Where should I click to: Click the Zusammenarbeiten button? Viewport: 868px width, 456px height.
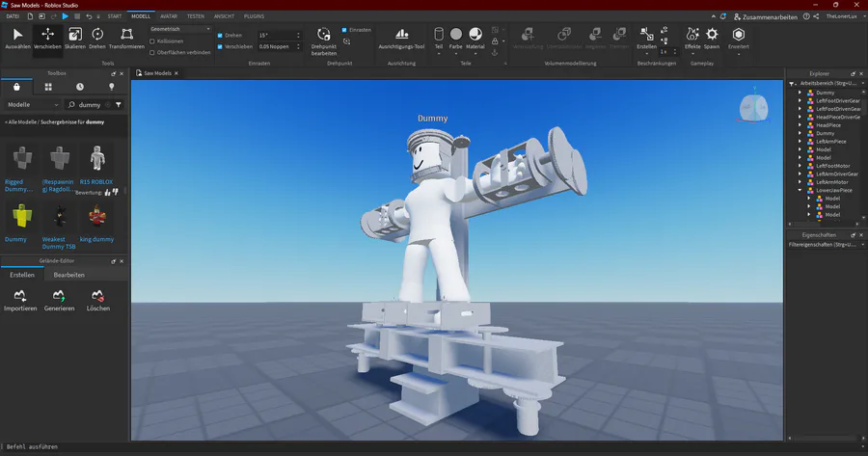click(x=766, y=17)
